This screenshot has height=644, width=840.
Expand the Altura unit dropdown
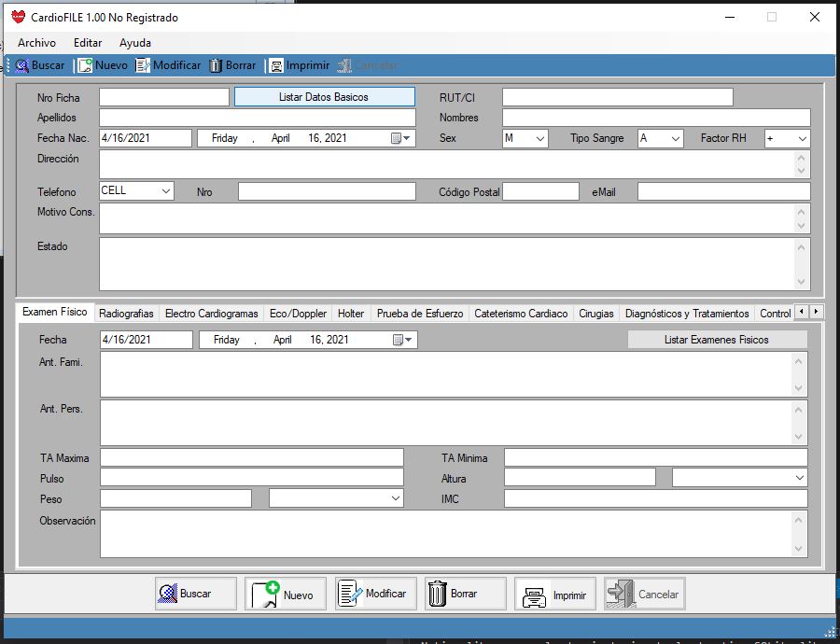point(799,477)
